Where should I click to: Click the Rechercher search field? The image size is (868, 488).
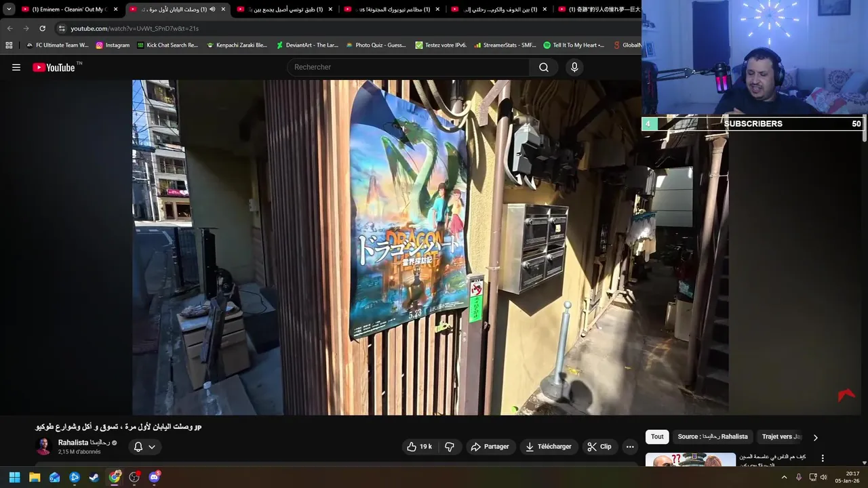pos(408,67)
